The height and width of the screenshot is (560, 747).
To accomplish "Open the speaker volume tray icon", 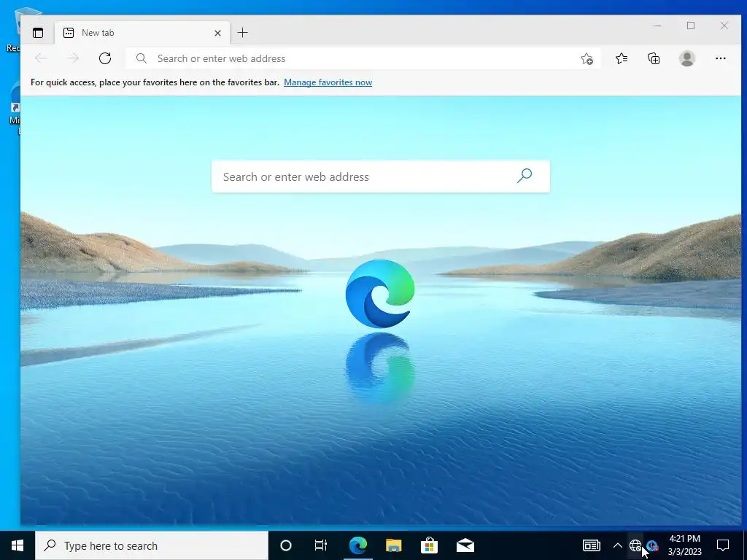I will [652, 545].
